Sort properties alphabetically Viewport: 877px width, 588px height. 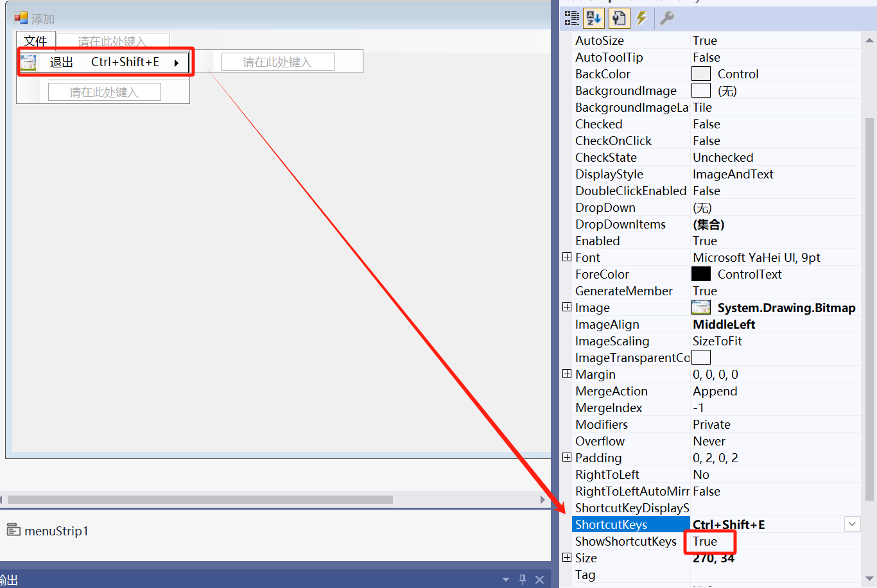click(594, 18)
